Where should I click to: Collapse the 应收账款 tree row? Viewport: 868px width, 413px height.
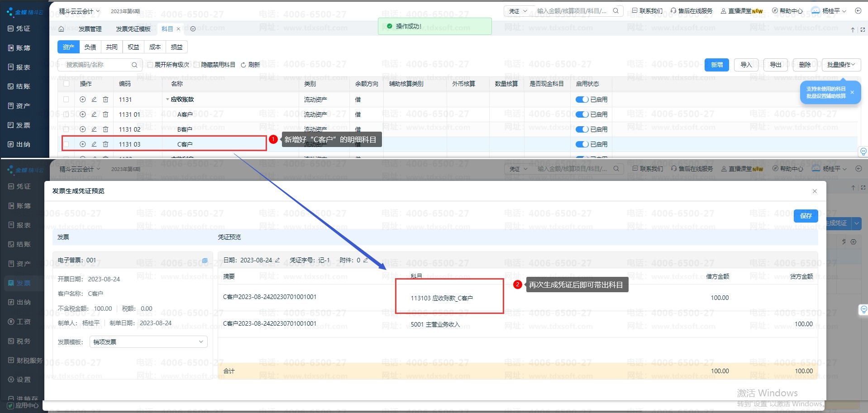(x=167, y=100)
